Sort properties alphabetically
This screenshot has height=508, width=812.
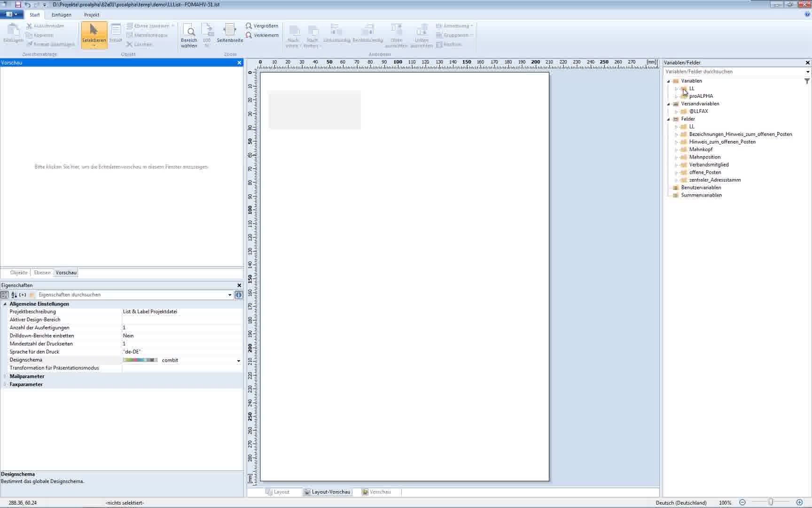coord(14,295)
